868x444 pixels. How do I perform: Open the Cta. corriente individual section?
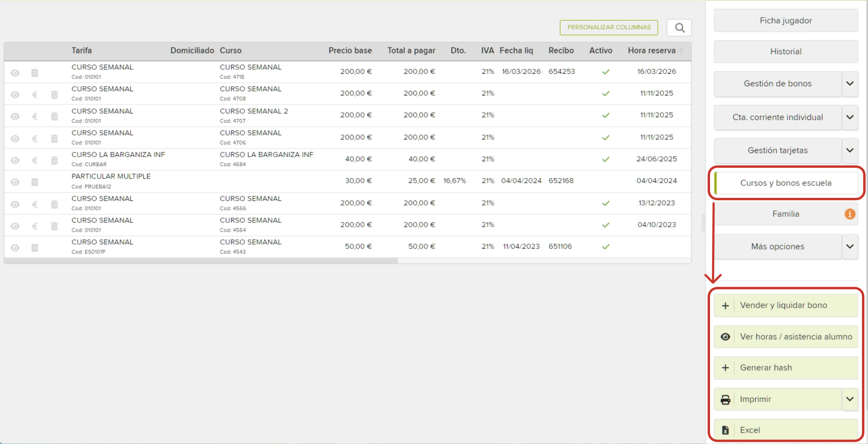(x=778, y=117)
